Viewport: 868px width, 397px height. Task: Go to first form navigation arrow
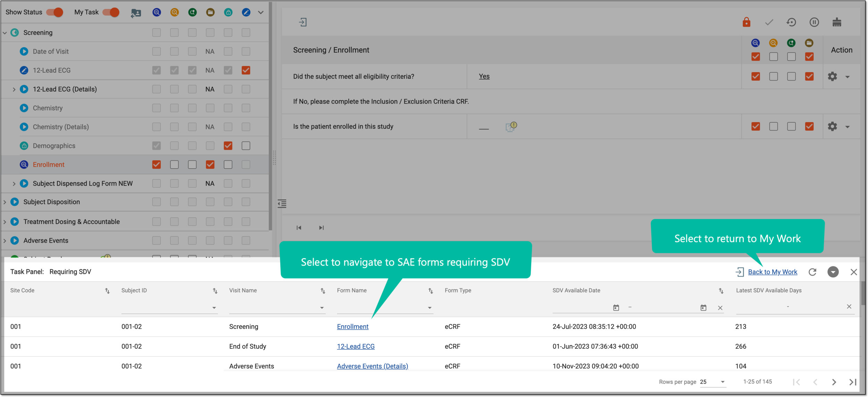click(299, 228)
